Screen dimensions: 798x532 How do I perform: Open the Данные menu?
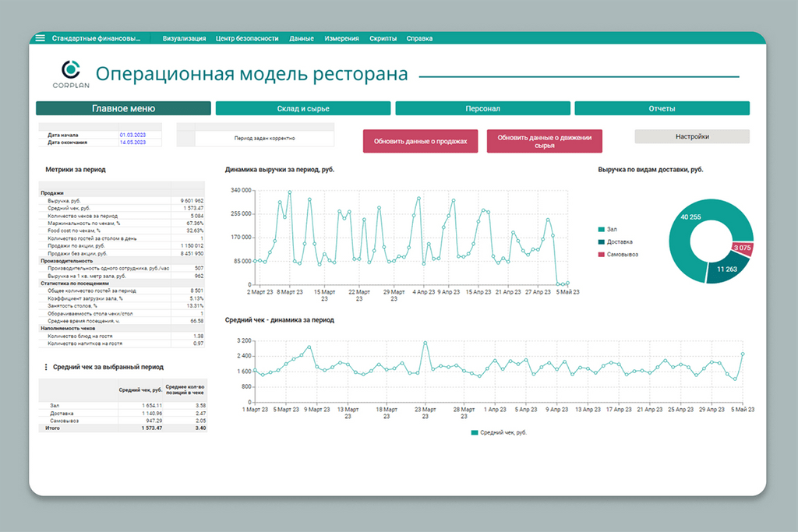[302, 38]
